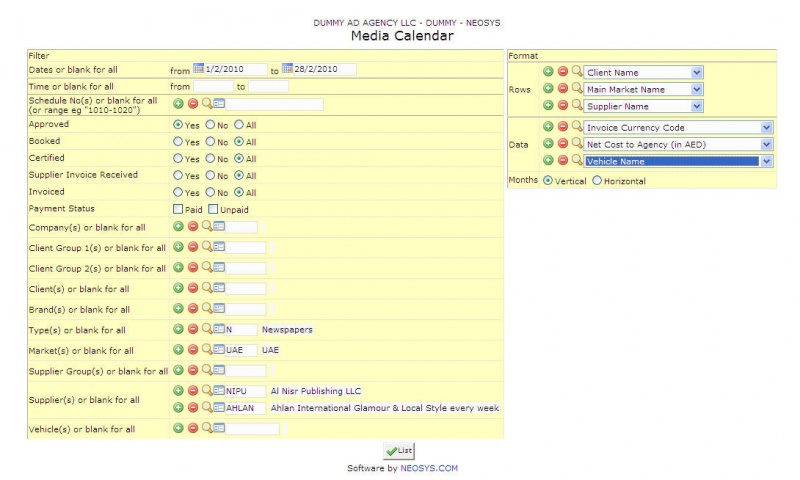Click the 'Al Nisr Publishing LLC' text
The width and height of the screenshot is (800, 480).
(x=316, y=391)
